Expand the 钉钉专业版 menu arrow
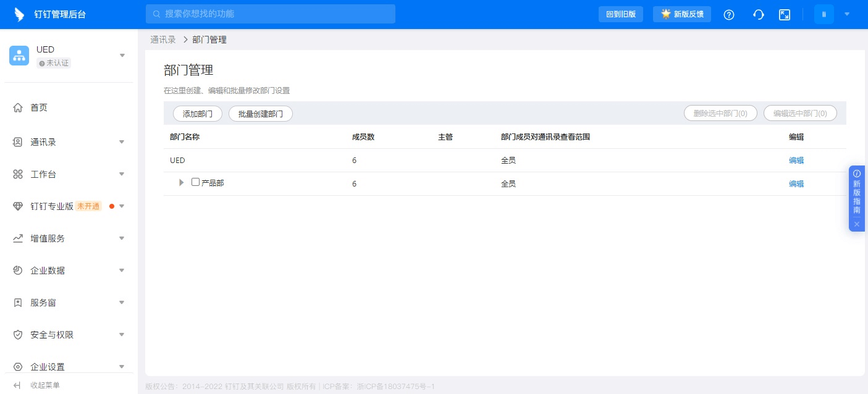 [x=122, y=206]
